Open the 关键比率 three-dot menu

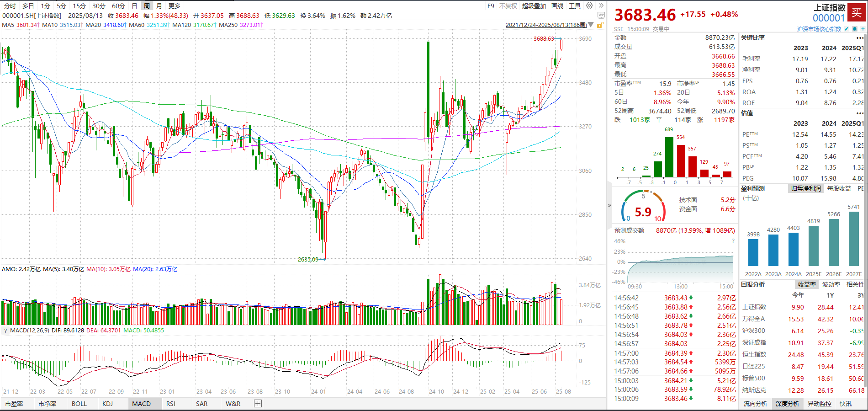(x=860, y=38)
